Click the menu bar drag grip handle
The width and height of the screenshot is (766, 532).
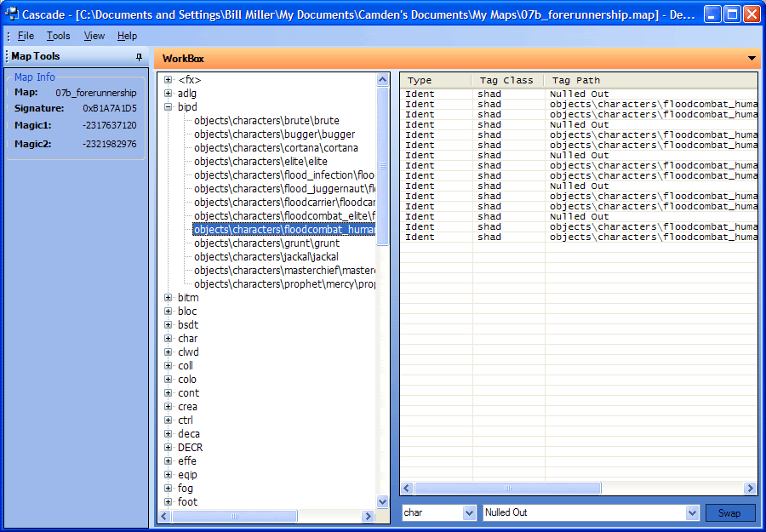click(x=9, y=36)
